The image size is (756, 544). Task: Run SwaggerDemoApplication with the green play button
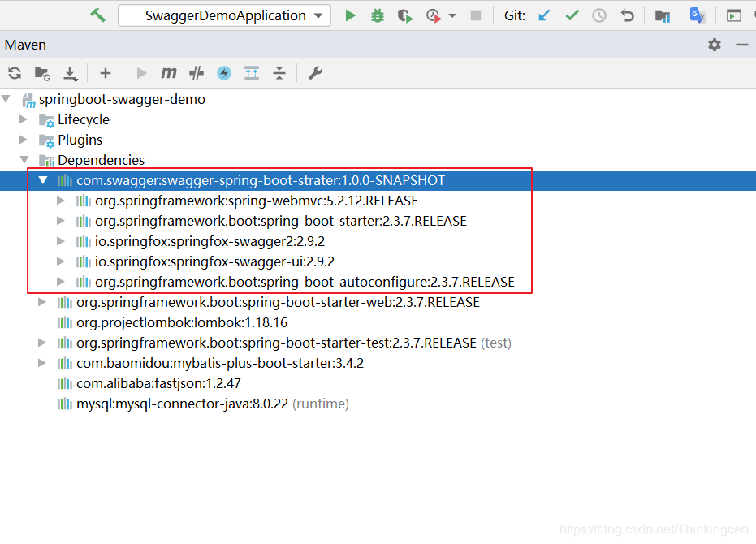[351, 15]
